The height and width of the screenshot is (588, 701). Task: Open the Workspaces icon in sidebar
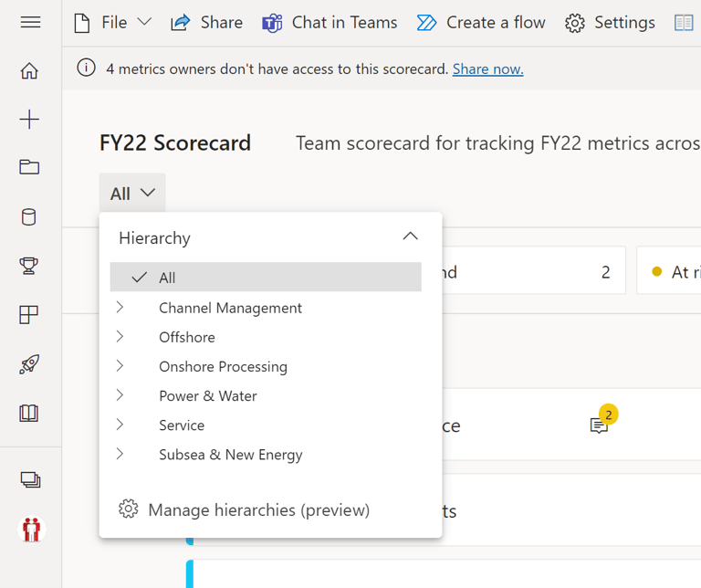tap(29, 479)
